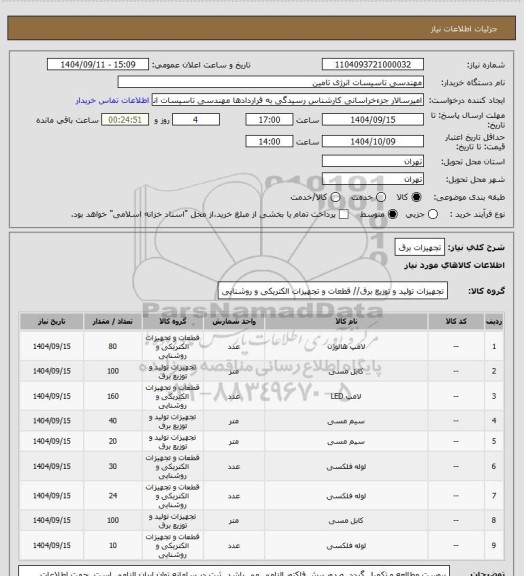The image size is (524, 576).
Task: Click the delivery province تهران field
Action: 373,161
